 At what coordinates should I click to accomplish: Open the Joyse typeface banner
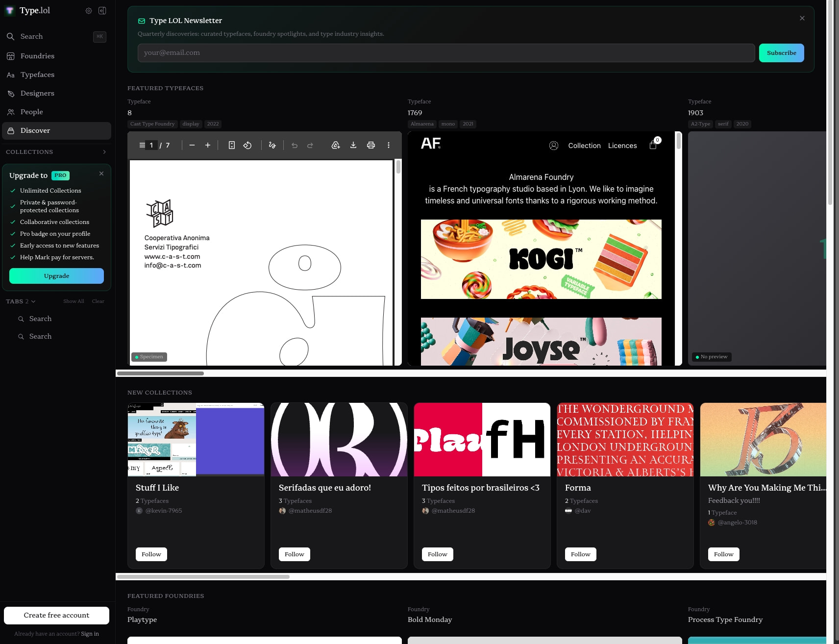coord(541,342)
